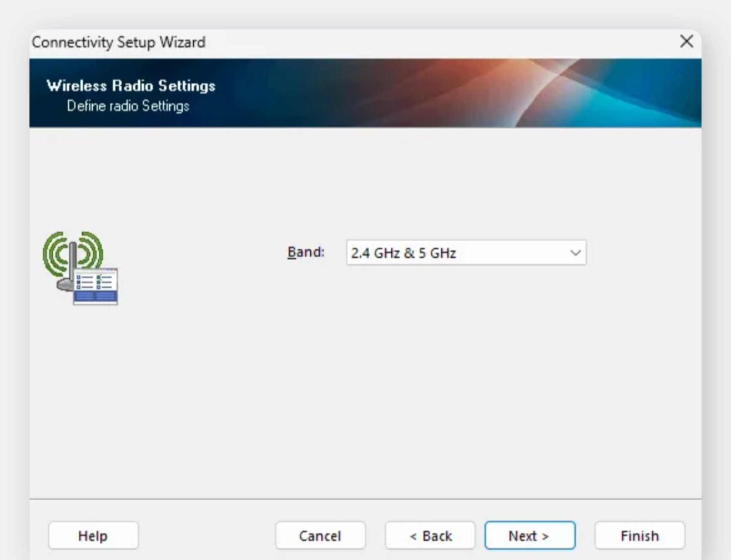This screenshot has width=731, height=560.
Task: Click the right chevron inside the Next button
Action: click(x=545, y=536)
